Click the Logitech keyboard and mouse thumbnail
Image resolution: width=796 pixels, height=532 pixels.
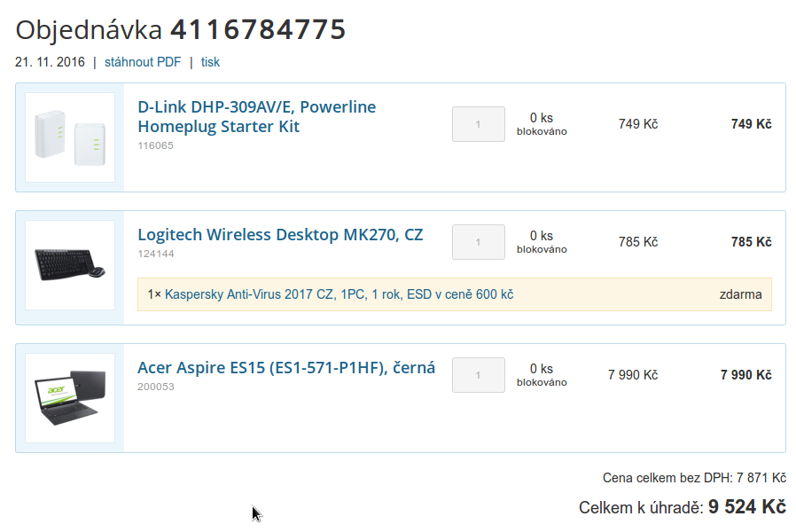pos(70,264)
